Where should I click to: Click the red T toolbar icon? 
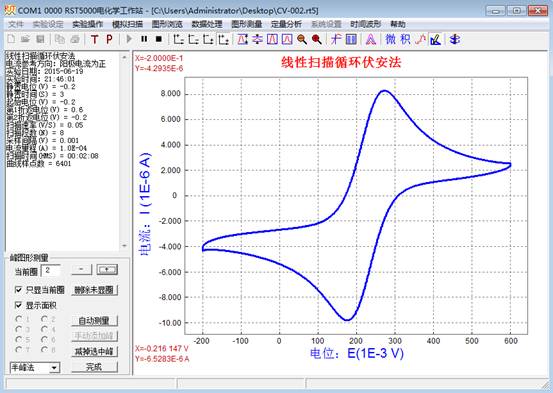point(94,39)
